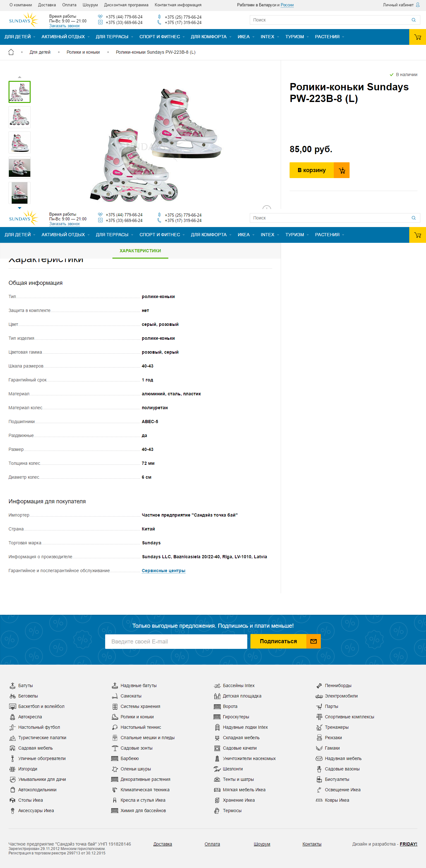Select the fourth product thumbnail
Image resolution: width=426 pixels, height=868 pixels.
tap(20, 168)
